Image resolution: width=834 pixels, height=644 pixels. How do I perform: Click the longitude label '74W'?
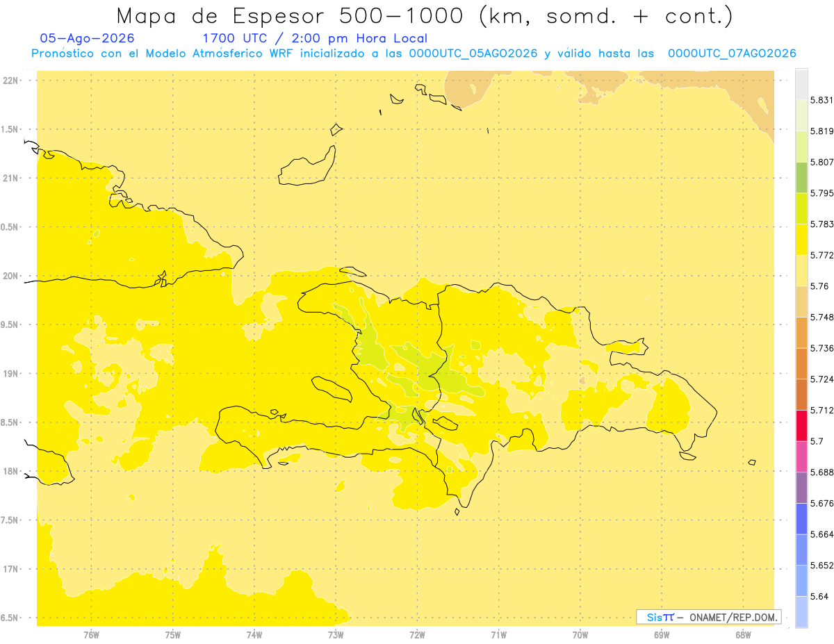point(254,635)
